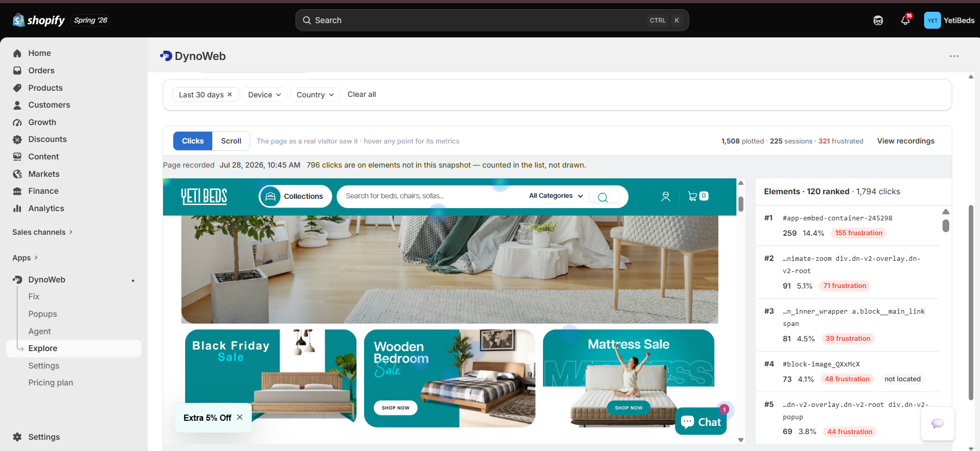Switch to the Clicks tab
This screenshot has height=451, width=980.
pyautogui.click(x=193, y=141)
